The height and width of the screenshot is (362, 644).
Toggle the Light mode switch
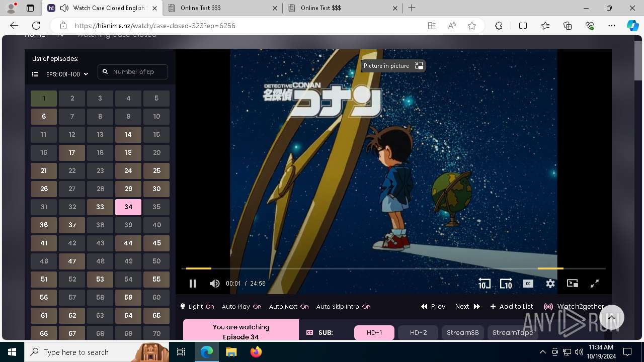(197, 307)
